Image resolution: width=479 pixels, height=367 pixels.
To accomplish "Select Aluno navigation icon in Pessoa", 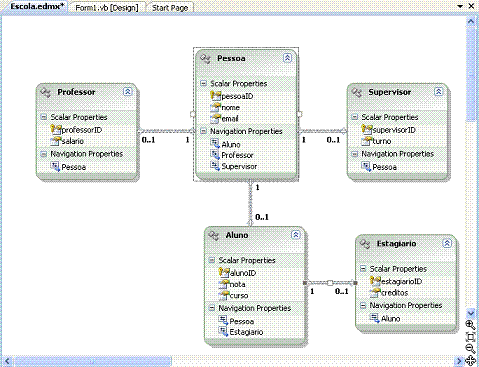I will coord(215,144).
